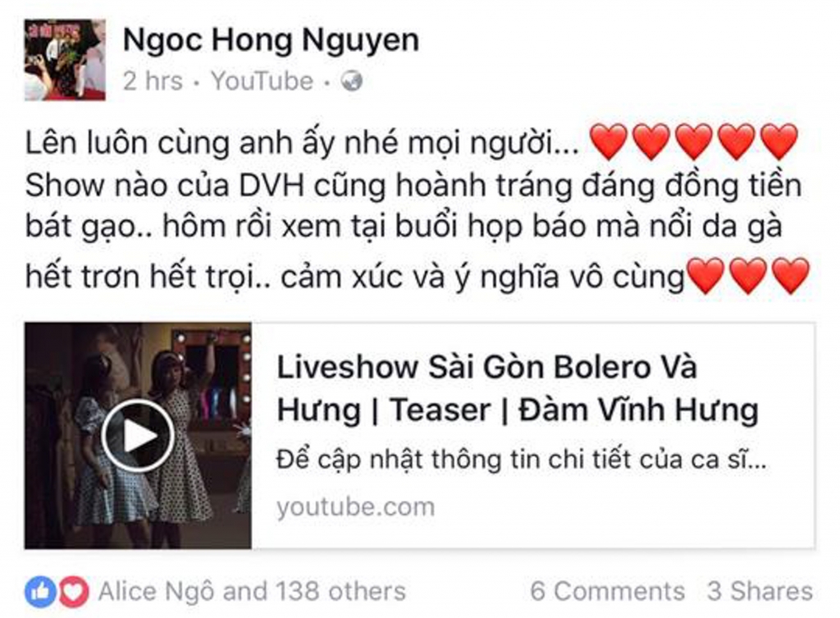
Task: Click the blue Like reaction icon
Action: click(x=40, y=592)
